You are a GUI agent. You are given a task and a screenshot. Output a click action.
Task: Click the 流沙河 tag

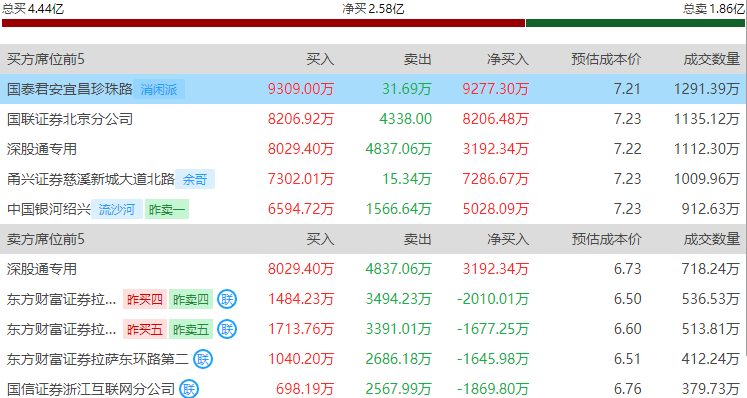117,209
